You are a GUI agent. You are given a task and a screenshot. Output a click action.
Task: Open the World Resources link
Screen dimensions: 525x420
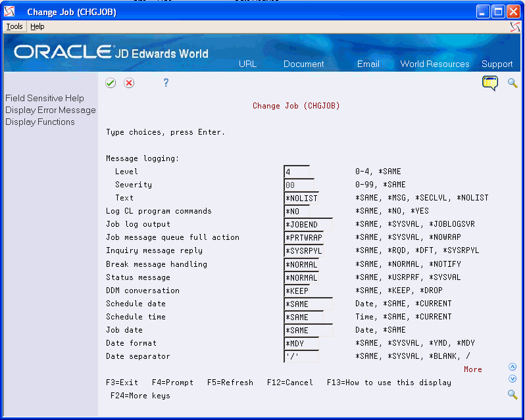[x=435, y=64]
